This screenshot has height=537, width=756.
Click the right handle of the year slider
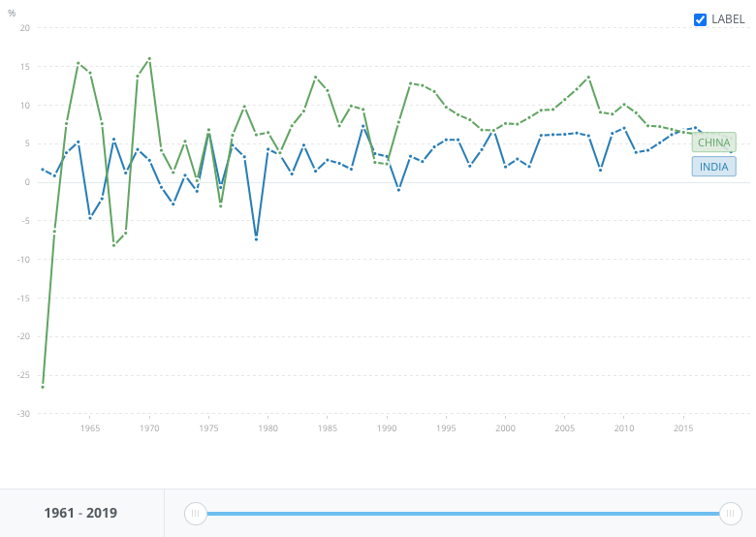(731, 513)
